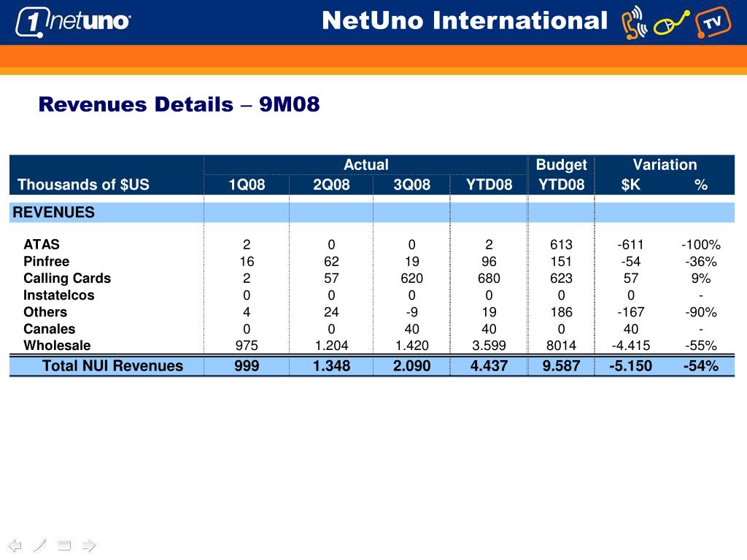Click ATAS variation percent -100%
The image size is (747, 560).
pos(701,244)
